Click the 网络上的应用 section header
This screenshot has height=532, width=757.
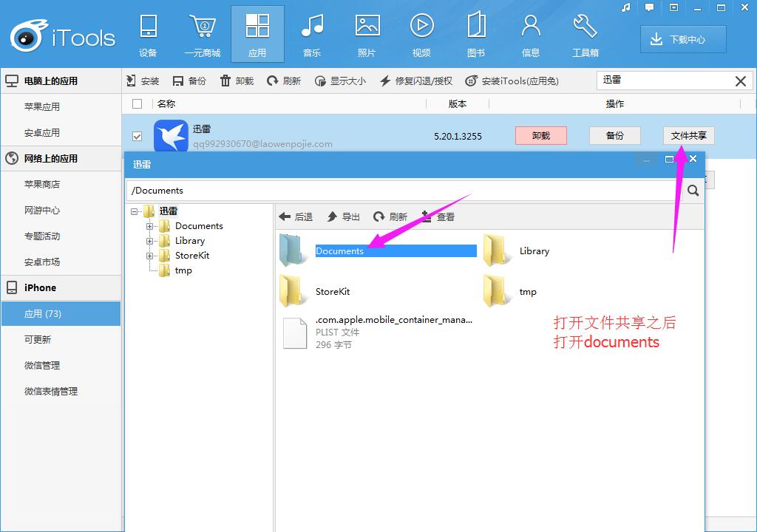[61, 158]
